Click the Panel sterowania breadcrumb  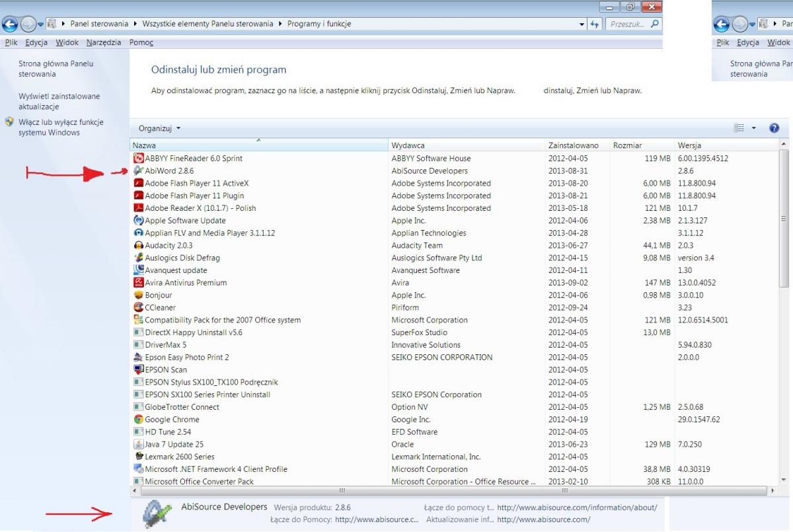pos(100,24)
